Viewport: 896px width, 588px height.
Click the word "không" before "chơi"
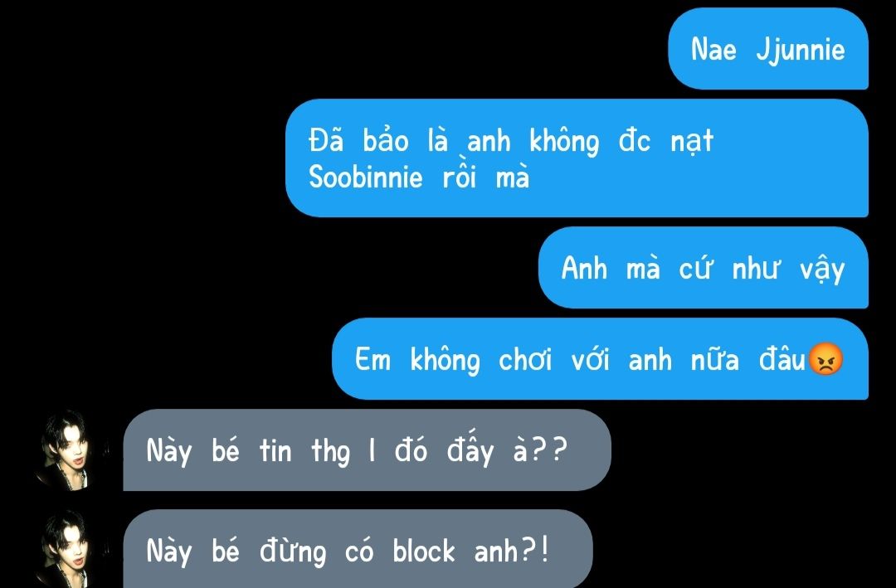point(446,361)
